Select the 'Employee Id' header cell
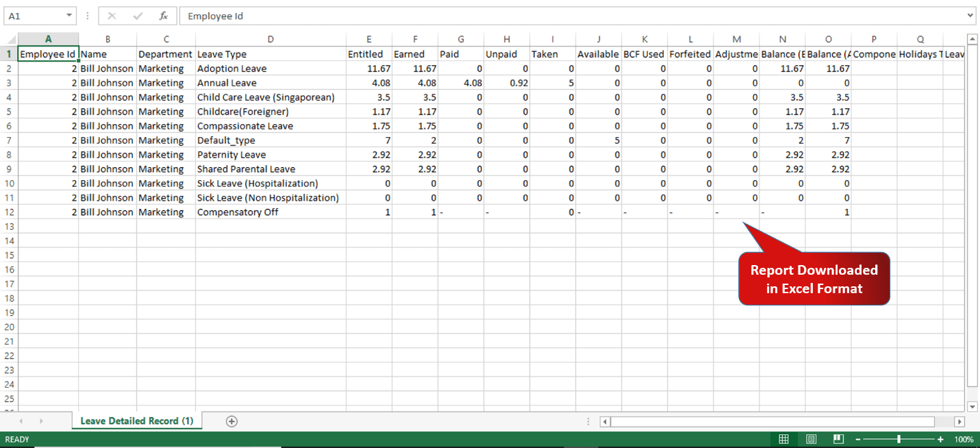Screen dimensions: 980x448 click(48, 54)
